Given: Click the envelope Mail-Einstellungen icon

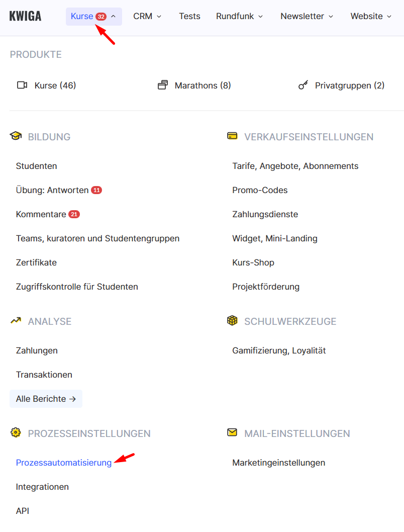Looking at the screenshot, I should tap(232, 432).
